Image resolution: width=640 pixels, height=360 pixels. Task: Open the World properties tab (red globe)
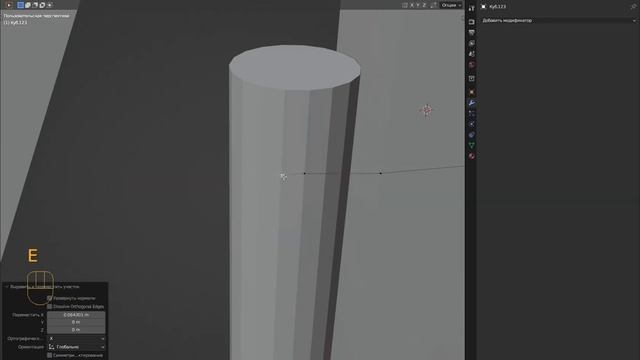coord(471,64)
